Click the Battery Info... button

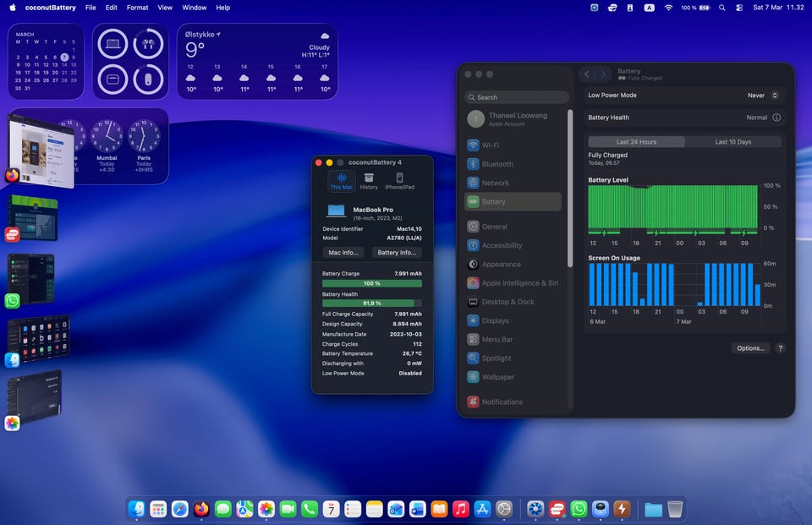[x=397, y=253]
